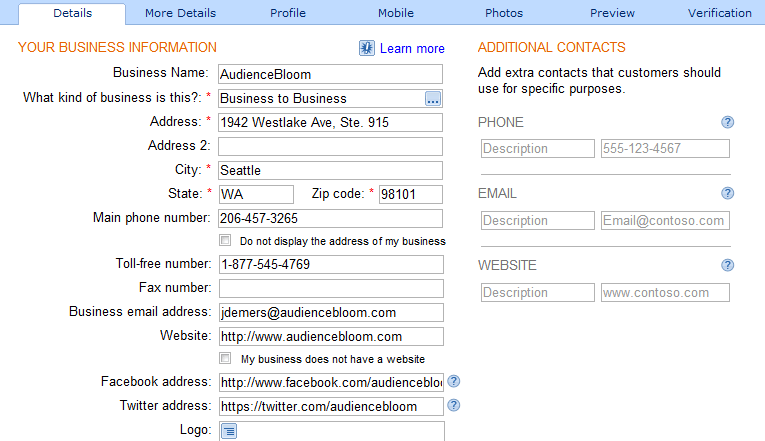
Task: Click the 'ADDITIONAL CONTACTS' heading
Action: [x=551, y=47]
